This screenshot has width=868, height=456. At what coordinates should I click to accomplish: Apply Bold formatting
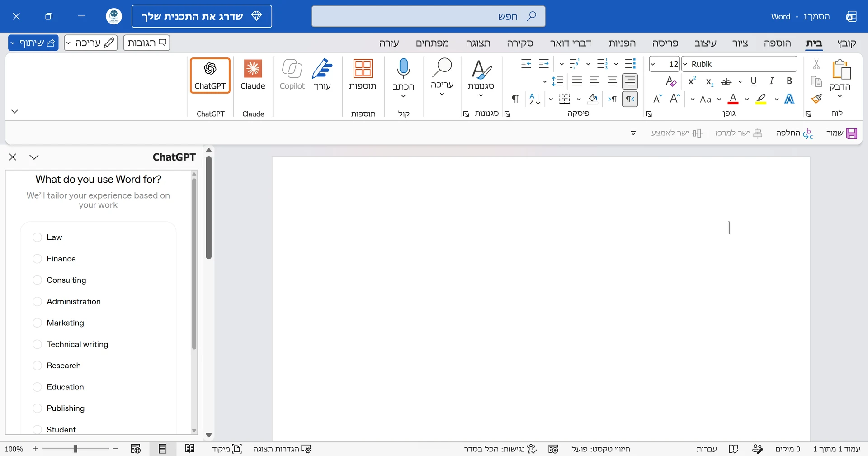tap(789, 81)
